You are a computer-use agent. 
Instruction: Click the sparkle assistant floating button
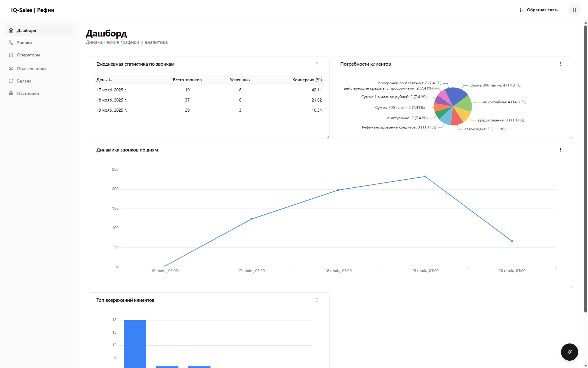[x=569, y=352]
